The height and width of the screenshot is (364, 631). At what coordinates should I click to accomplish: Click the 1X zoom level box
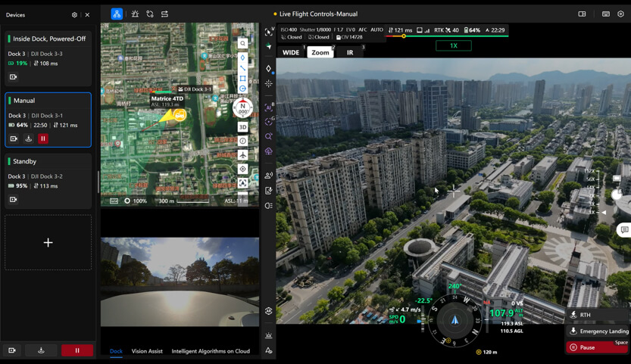454,45
